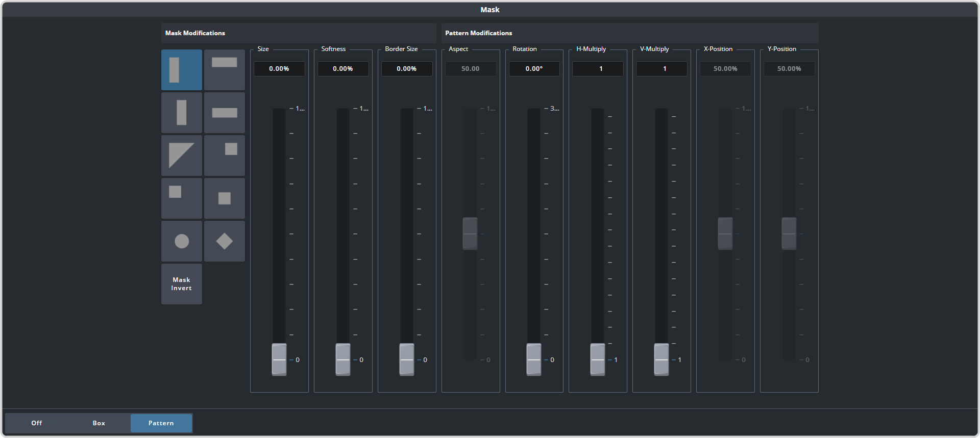Click the X-Position value field
This screenshot has width=980, height=438.
[x=725, y=69]
